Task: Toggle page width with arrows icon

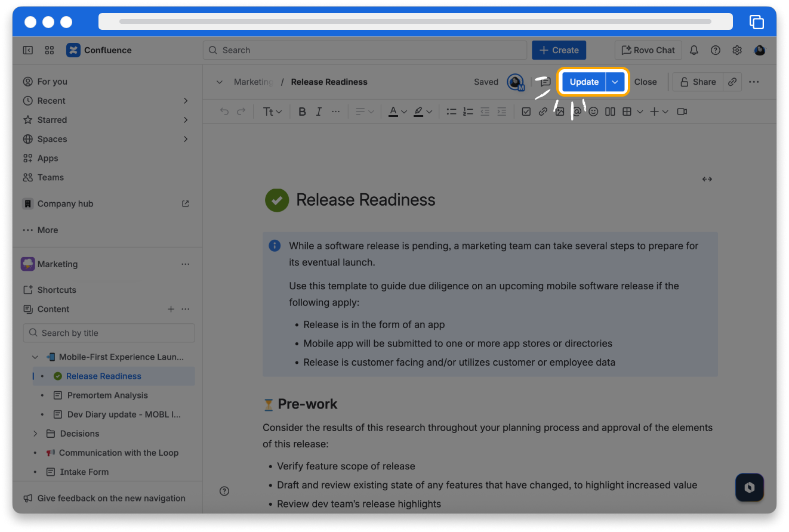Action: pyautogui.click(x=707, y=179)
